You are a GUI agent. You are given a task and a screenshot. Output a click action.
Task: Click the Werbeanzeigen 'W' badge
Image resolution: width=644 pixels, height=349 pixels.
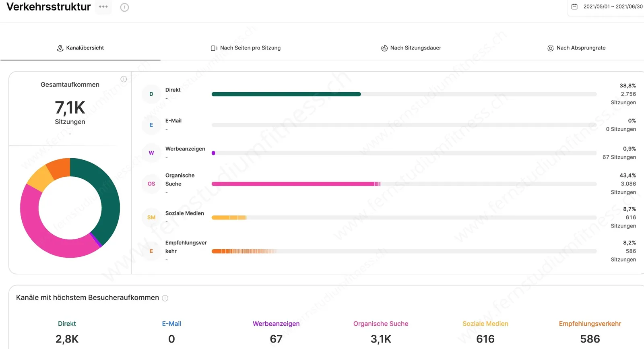151,153
